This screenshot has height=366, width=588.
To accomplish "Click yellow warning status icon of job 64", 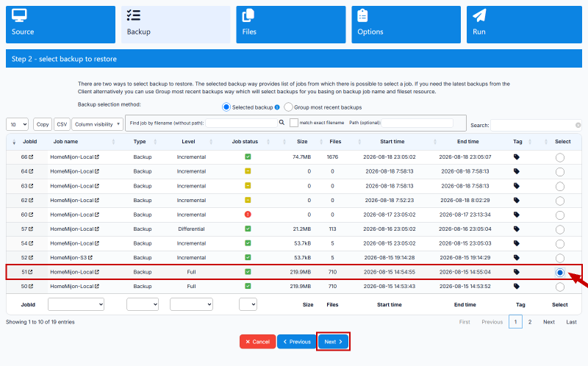I will (248, 171).
